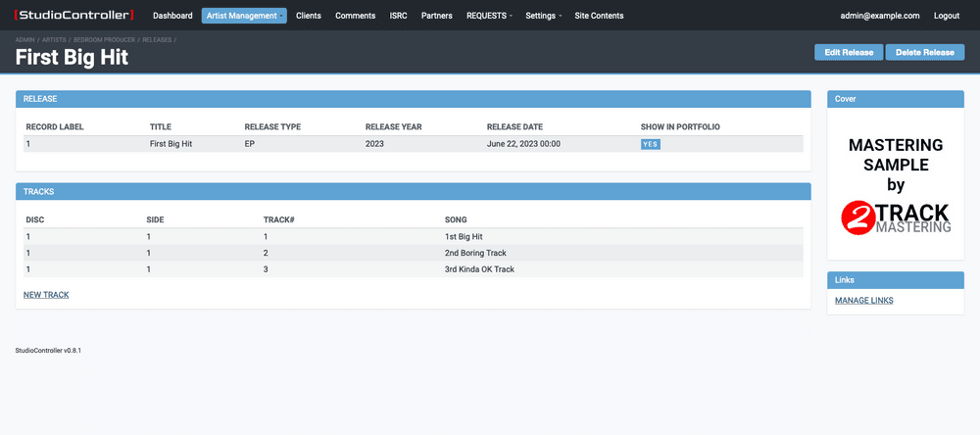Viewport: 980px width, 435px height.
Task: Log out using the Logout link
Action: (947, 16)
